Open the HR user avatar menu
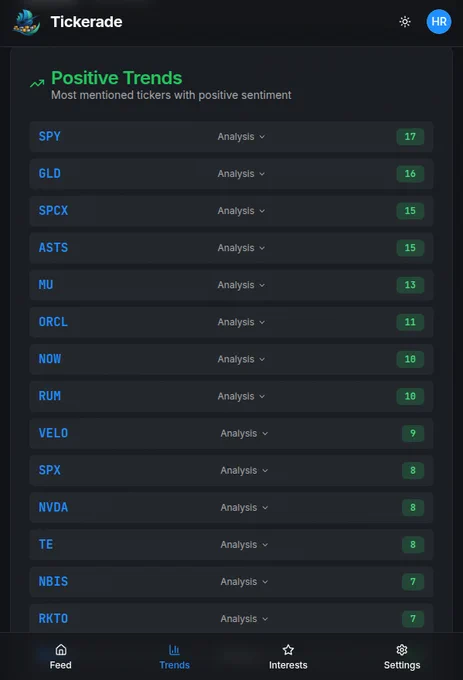The width and height of the screenshot is (463, 680). pyautogui.click(x=439, y=22)
